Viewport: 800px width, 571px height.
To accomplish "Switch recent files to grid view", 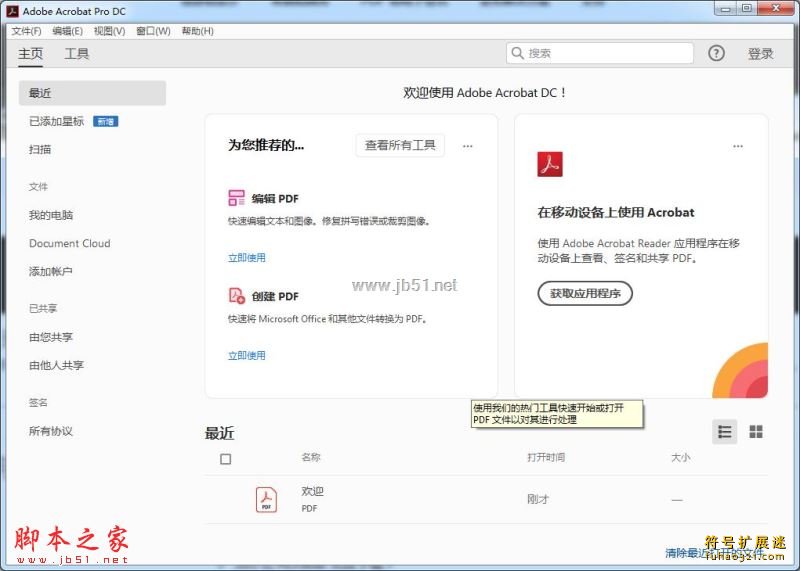I will coord(756,432).
